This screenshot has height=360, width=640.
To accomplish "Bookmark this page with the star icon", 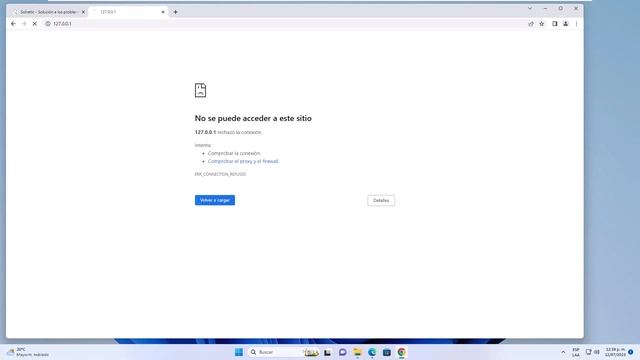I will 542,24.
